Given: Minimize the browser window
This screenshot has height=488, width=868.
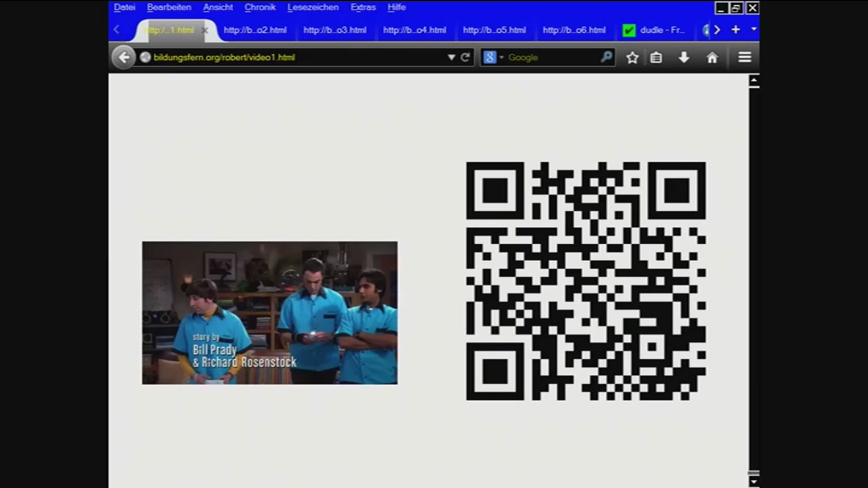Looking at the screenshot, I should coord(721,8).
